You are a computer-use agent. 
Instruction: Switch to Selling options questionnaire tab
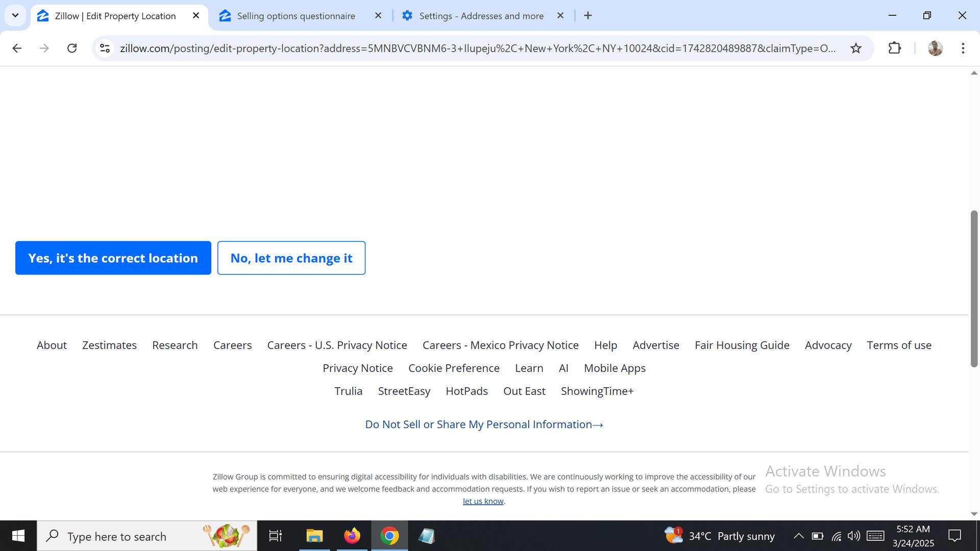pos(296,16)
